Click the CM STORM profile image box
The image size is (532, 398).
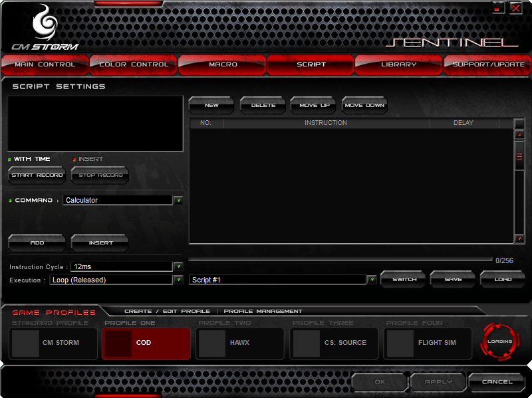[x=25, y=343]
